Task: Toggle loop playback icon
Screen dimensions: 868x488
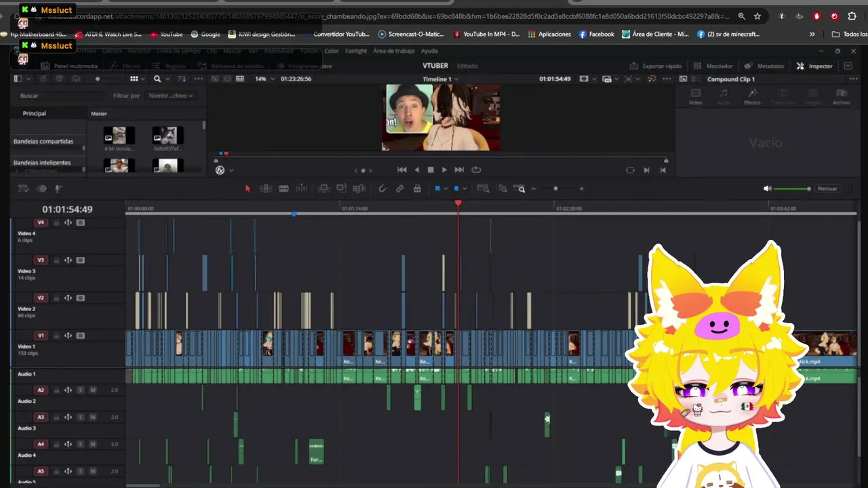Action: 476,170
